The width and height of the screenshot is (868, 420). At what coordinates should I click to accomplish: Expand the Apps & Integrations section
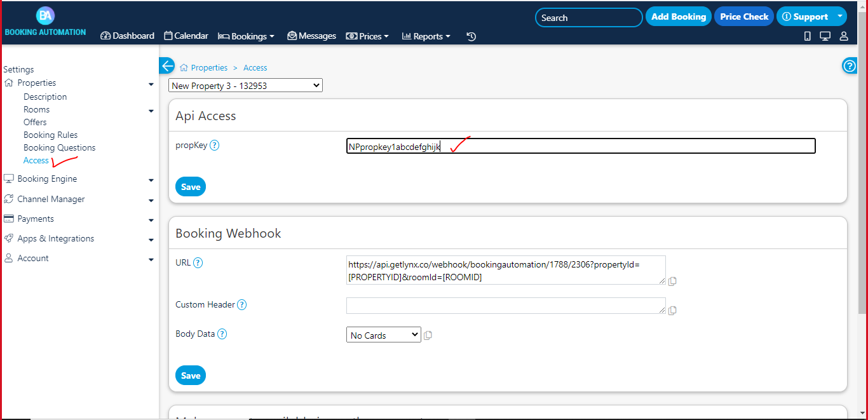(151, 240)
